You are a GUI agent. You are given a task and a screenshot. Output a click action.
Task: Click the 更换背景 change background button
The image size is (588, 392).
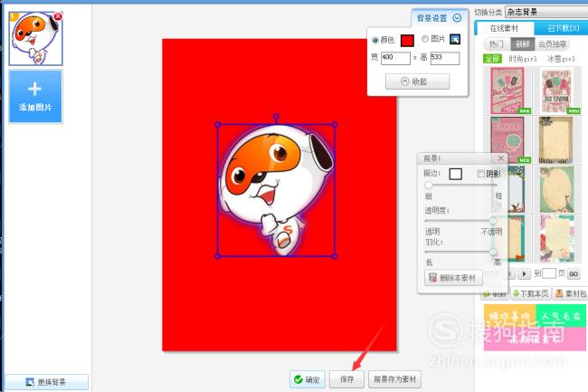pyautogui.click(x=46, y=382)
